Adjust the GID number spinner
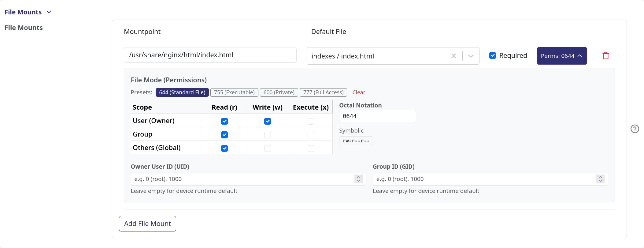The height and width of the screenshot is (248, 644). [x=600, y=179]
